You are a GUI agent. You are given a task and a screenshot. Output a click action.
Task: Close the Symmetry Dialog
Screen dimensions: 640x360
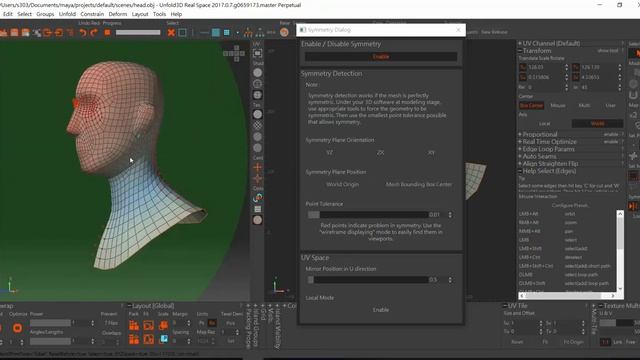click(458, 30)
